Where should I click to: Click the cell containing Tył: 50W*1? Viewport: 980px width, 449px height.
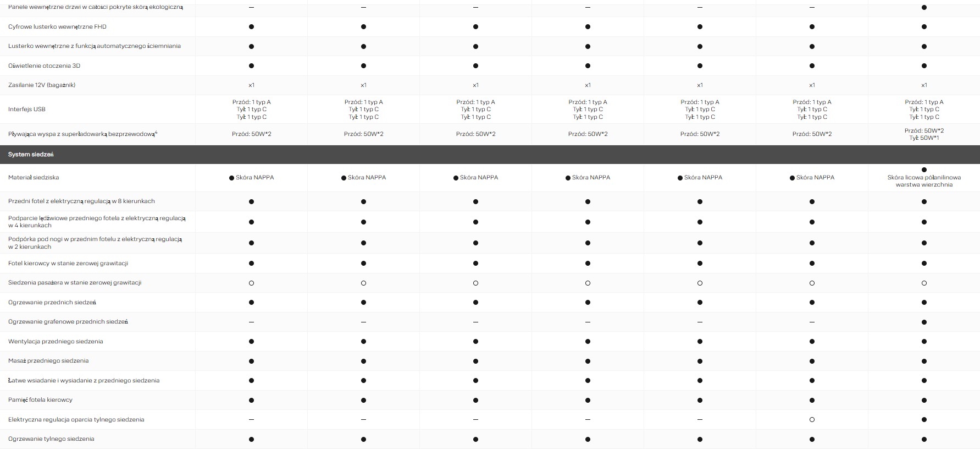pyautogui.click(x=924, y=138)
